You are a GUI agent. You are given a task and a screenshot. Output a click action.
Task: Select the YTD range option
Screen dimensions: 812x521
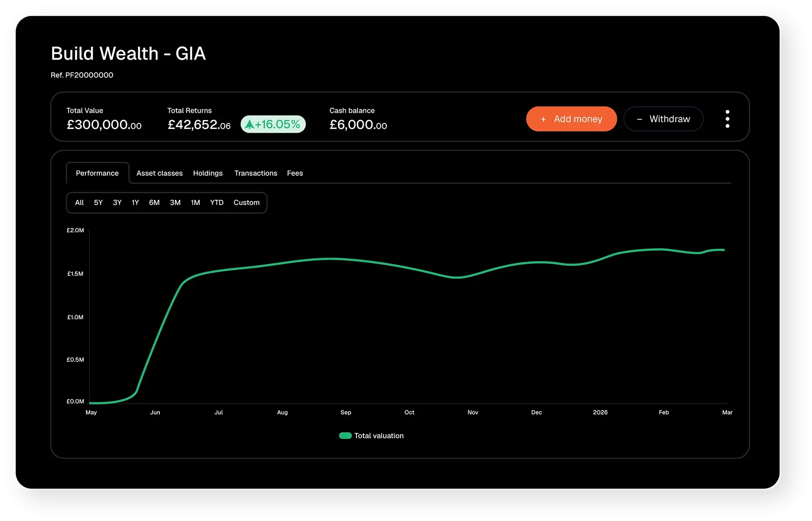pyautogui.click(x=217, y=202)
